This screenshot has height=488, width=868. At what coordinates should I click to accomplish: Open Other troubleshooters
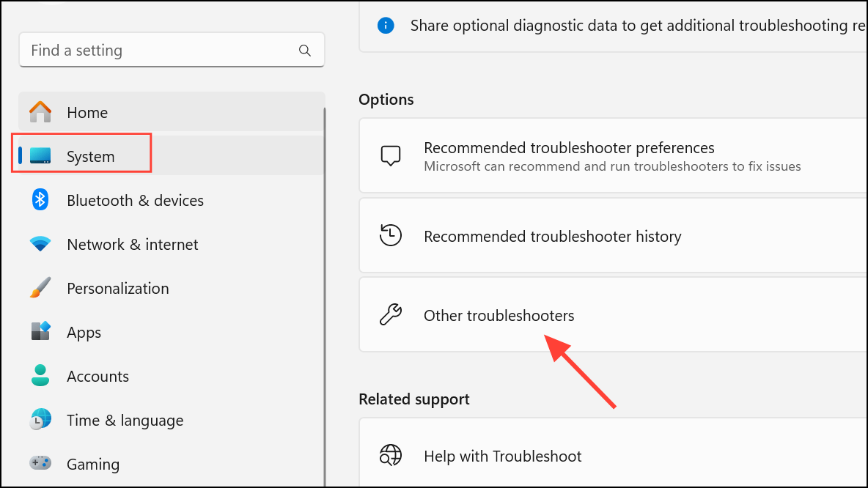coord(499,315)
